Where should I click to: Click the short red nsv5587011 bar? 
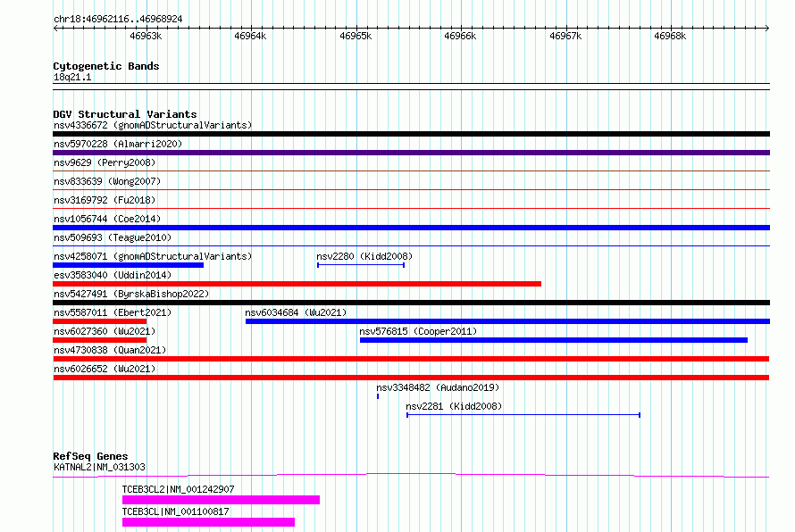[100, 321]
